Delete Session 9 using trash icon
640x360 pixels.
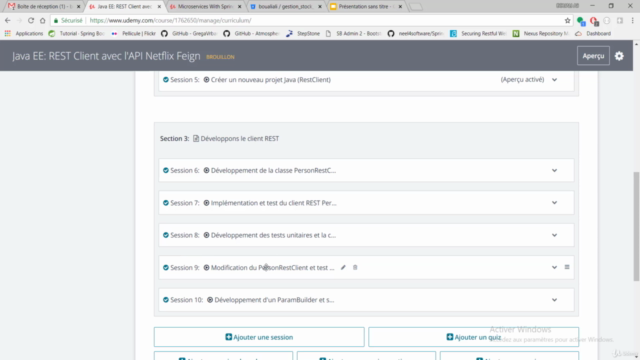point(355,267)
